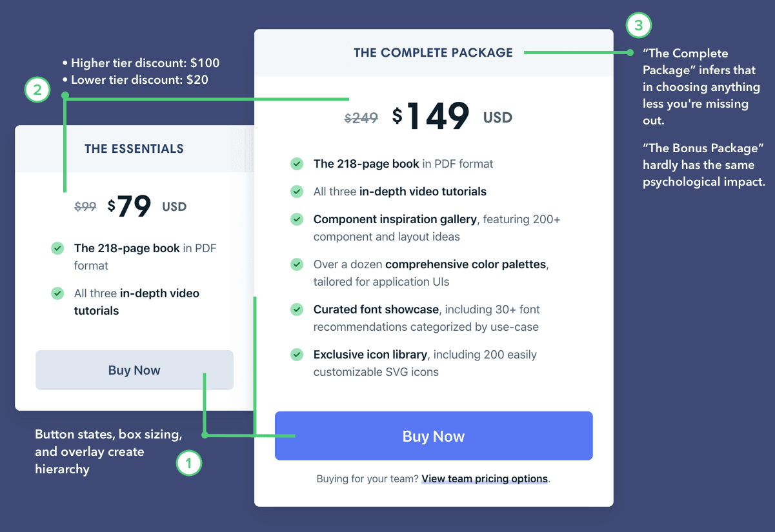Click check icon for Curated font showcase
The width and height of the screenshot is (775, 532).
(x=297, y=310)
